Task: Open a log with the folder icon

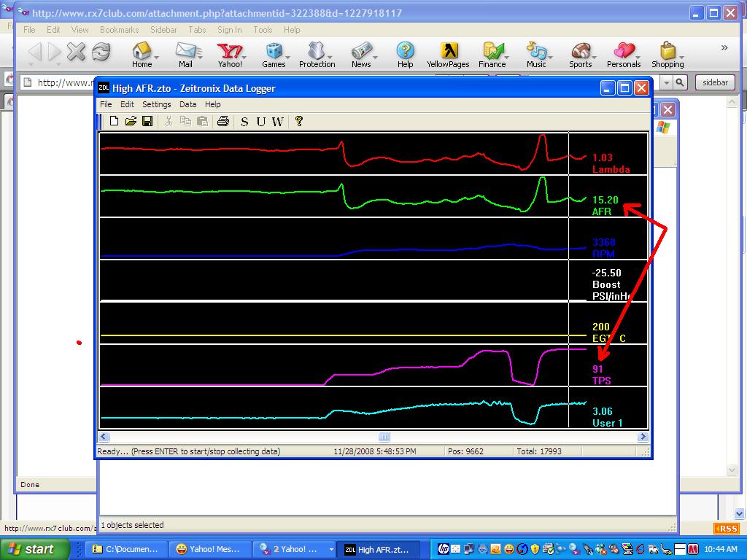Action: coord(131,121)
